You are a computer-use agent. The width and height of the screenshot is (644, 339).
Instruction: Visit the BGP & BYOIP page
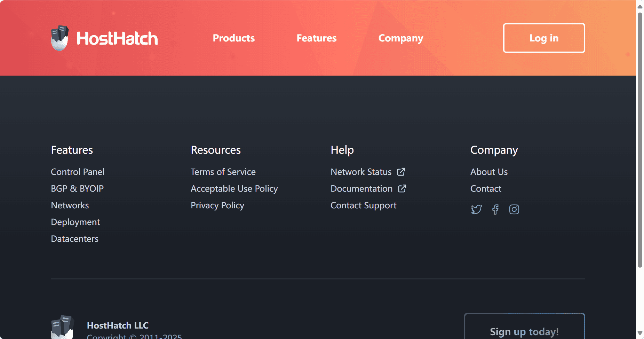click(x=77, y=188)
